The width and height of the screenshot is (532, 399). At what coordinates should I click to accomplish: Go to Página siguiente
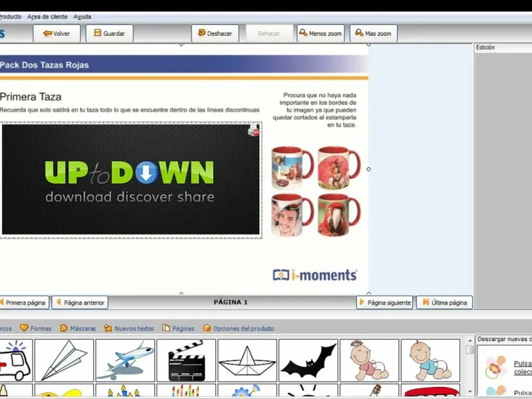[384, 303]
